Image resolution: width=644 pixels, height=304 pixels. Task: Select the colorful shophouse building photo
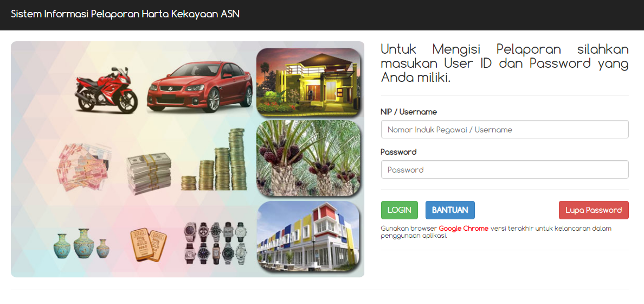click(x=308, y=237)
